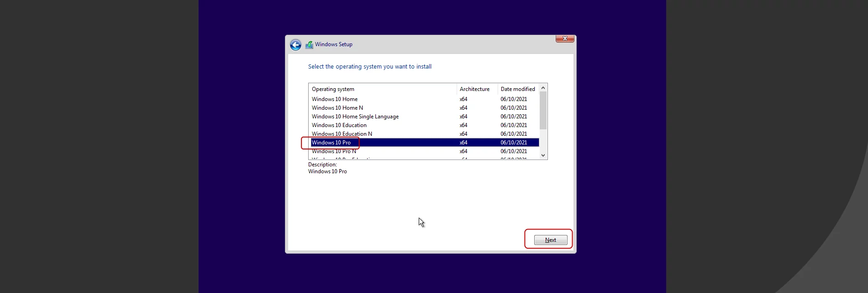Viewport: 868px width, 293px height.
Task: Select Windows 10 Home in the list
Action: [x=424, y=99]
